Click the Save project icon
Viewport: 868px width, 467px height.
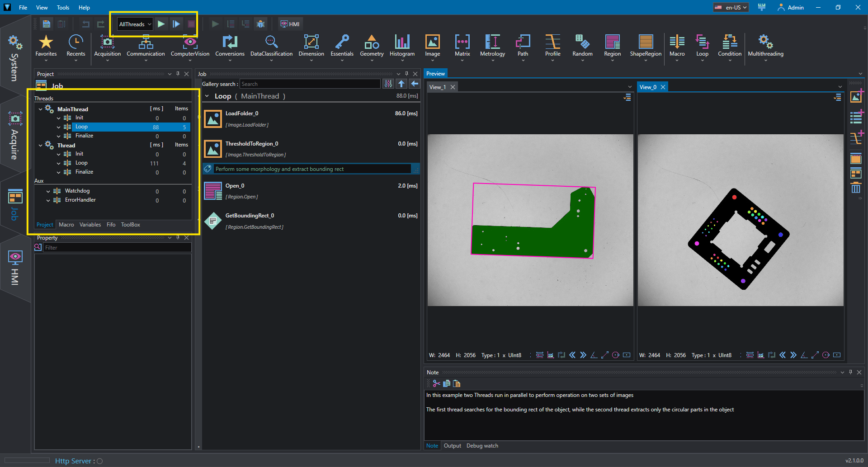pyautogui.click(x=46, y=24)
